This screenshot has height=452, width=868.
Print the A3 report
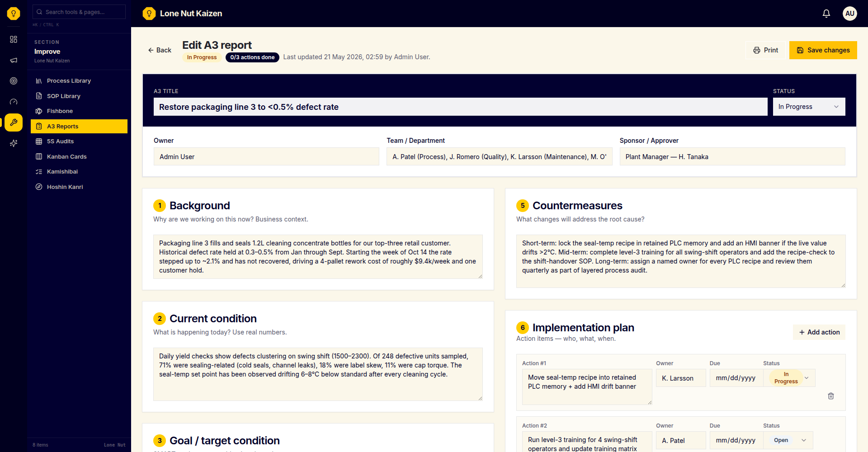(x=766, y=50)
